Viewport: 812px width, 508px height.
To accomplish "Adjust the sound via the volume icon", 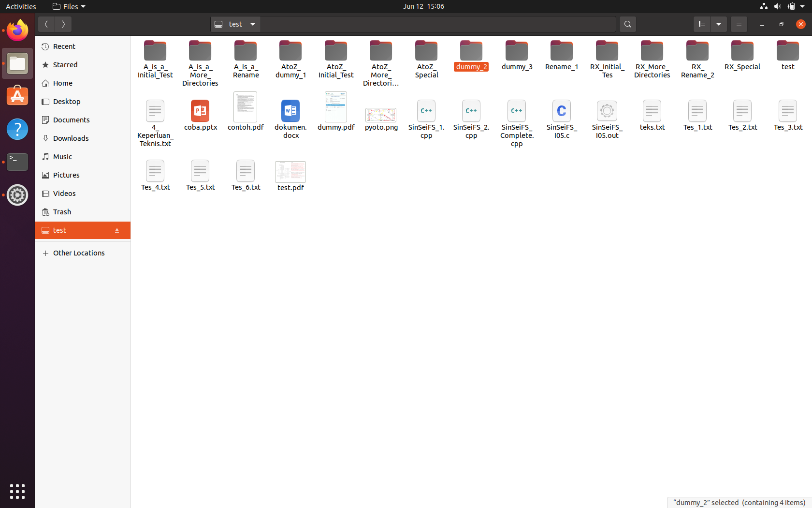I will 778,6.
